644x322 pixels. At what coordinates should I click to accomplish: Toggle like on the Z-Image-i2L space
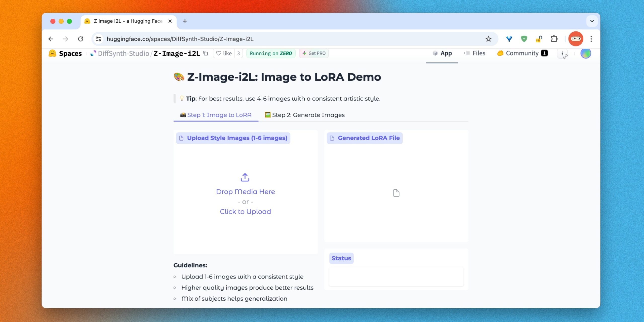click(223, 53)
